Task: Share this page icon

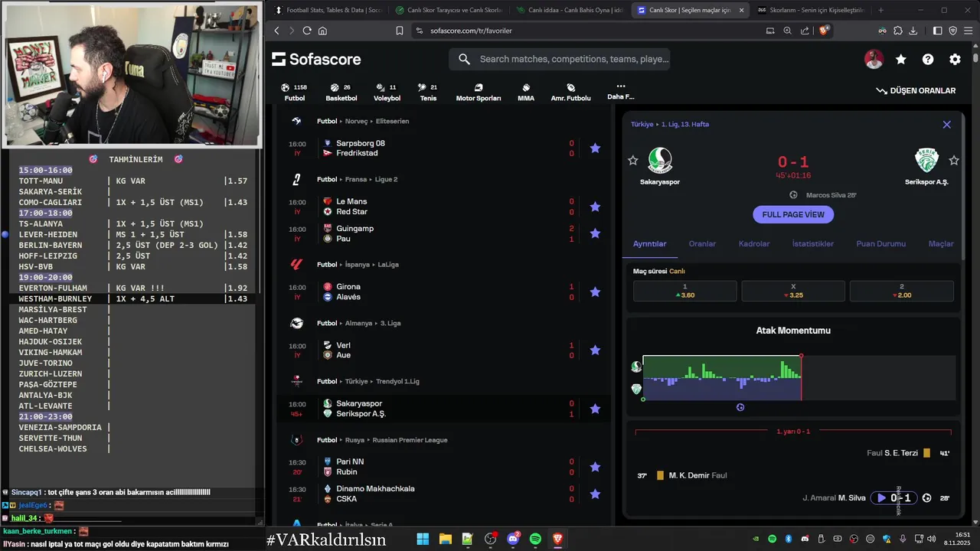Action: tap(805, 31)
